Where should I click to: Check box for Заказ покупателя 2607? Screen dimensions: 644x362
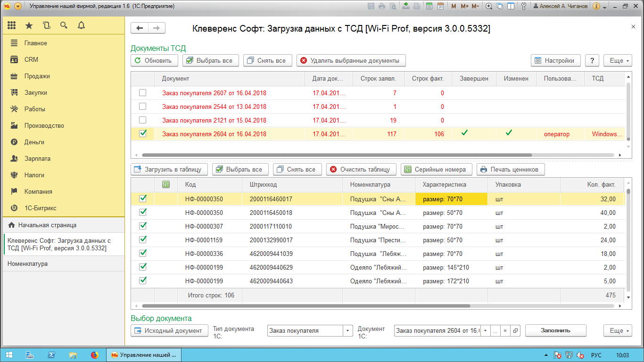(x=142, y=93)
